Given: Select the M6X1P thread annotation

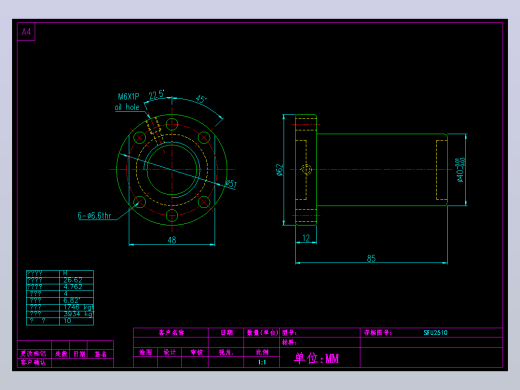Looking at the screenshot, I should click(128, 97).
